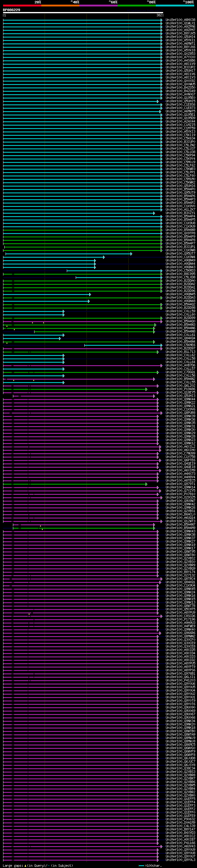Select the UniRef100_Q979T1 label

180,484
